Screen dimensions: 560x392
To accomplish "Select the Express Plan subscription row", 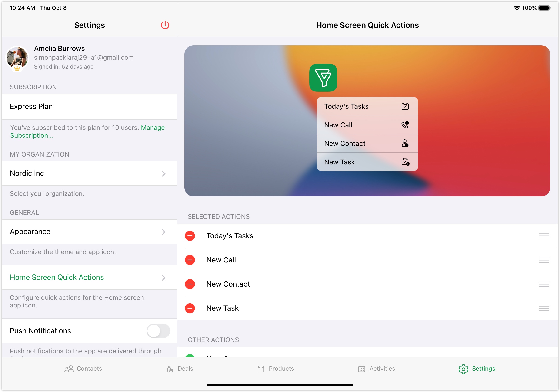I will click(89, 106).
